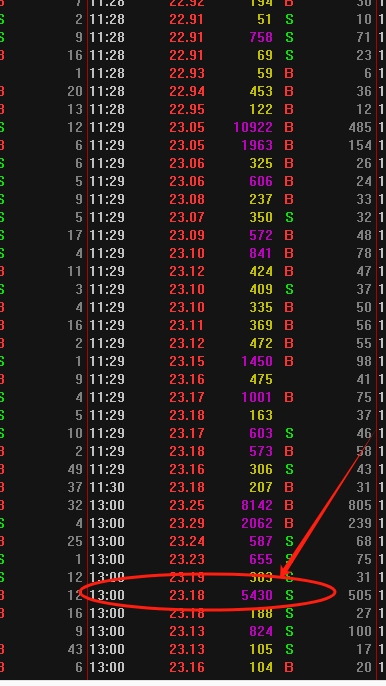The width and height of the screenshot is (386, 686).
Task: Click the 122 volume cell
Action: coord(261,109)
